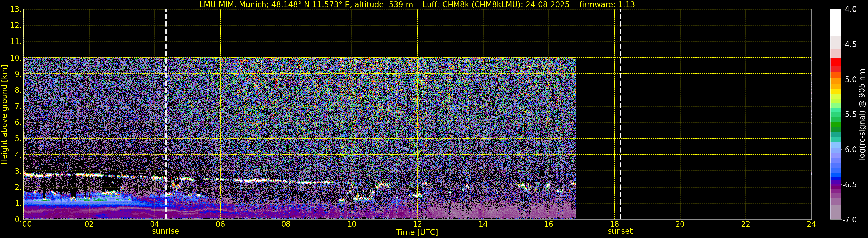
Task: Click the x-axis tick label '12'
Action: click(x=417, y=224)
